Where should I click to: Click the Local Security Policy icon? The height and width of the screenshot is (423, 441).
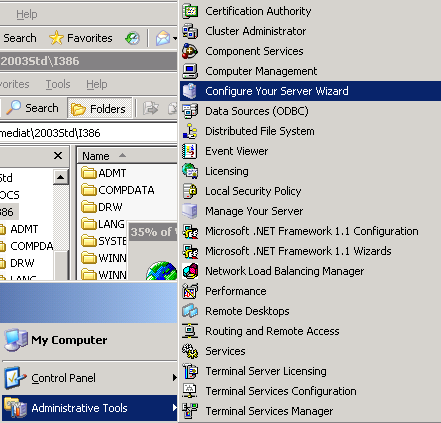pyautogui.click(x=190, y=191)
